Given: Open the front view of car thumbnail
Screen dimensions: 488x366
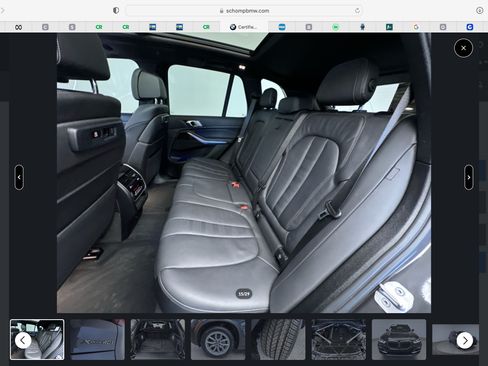Looking at the screenshot, I should [399, 339].
